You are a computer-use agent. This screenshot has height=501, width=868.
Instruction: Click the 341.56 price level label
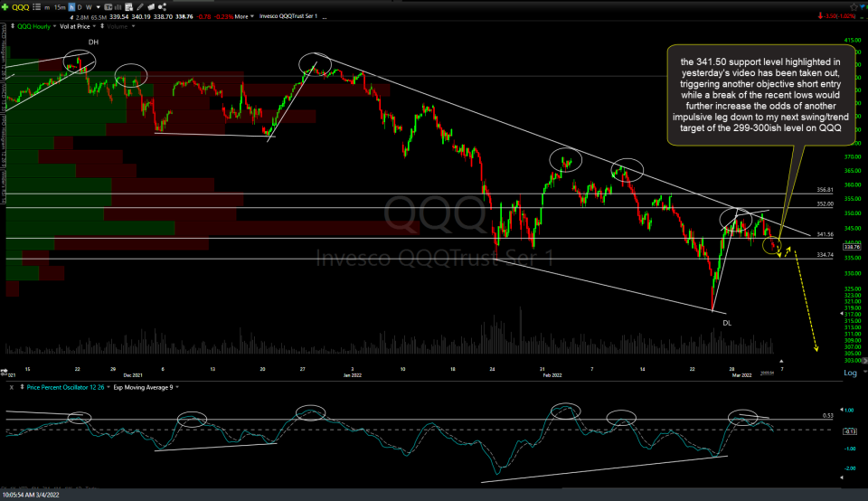[x=825, y=235]
